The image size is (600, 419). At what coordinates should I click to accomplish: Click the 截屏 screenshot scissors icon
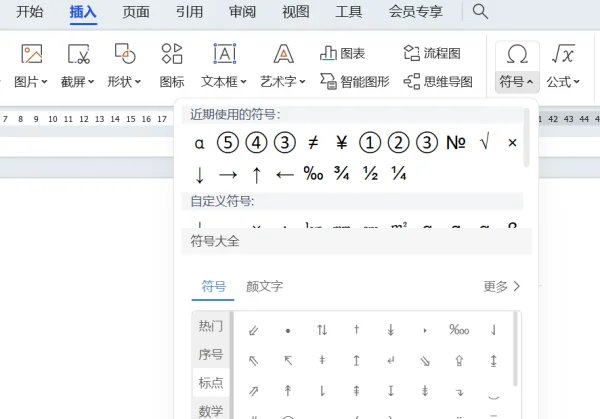[78, 54]
